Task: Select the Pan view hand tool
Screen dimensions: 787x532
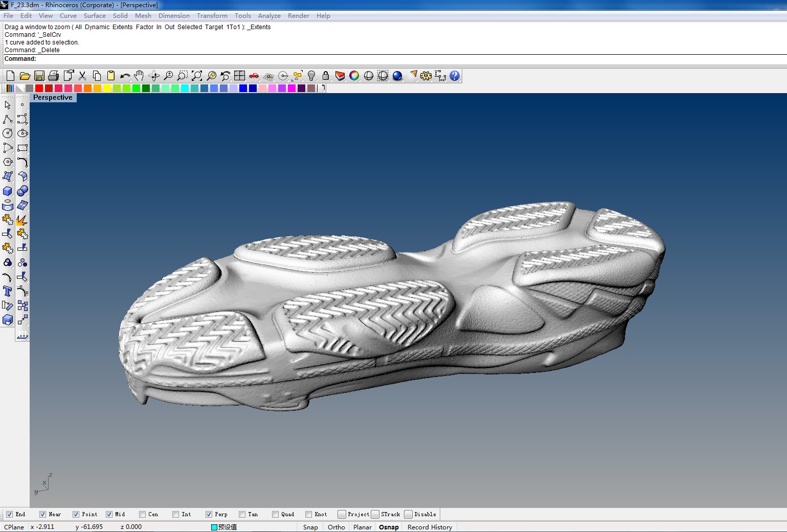Action: (x=139, y=76)
